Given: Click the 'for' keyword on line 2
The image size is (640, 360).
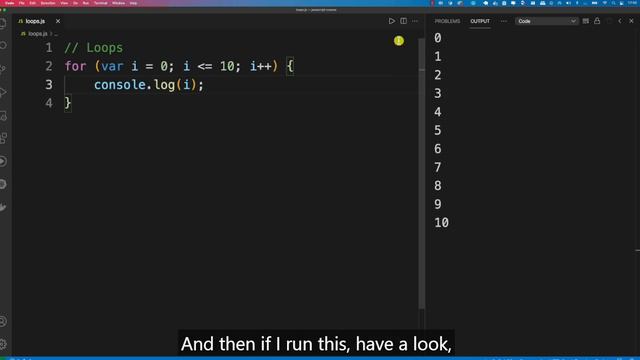Looking at the screenshot, I should tap(76, 66).
